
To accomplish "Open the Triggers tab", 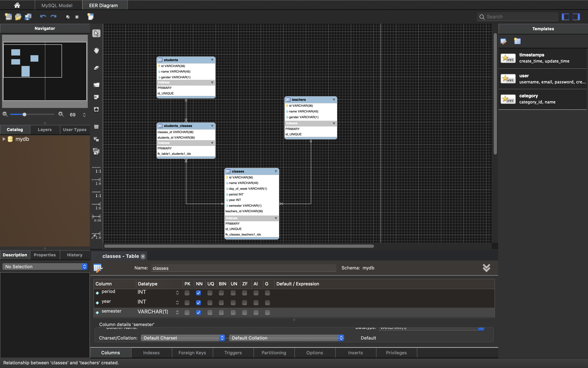I will coord(233,353).
